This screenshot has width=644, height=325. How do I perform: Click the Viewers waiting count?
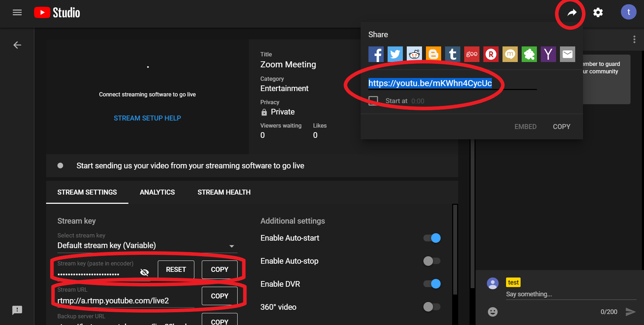point(262,135)
